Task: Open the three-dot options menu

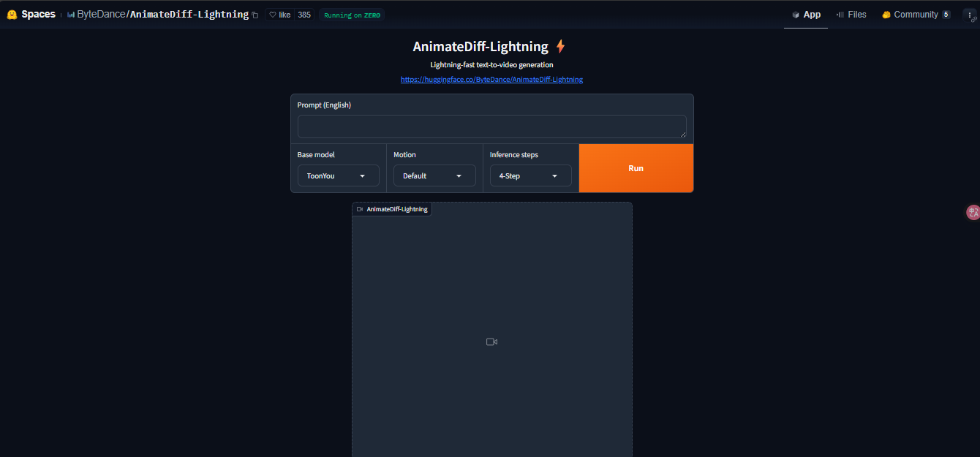Action: click(x=970, y=15)
